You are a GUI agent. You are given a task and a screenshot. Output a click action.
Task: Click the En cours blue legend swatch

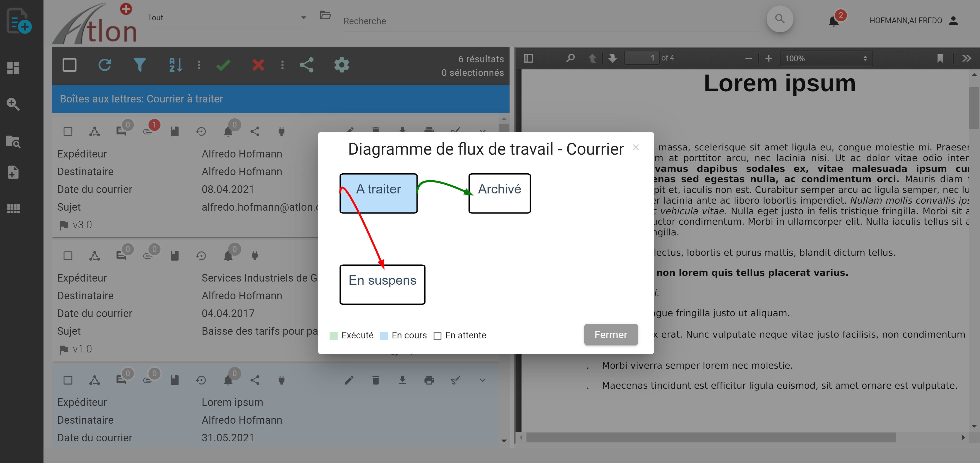[x=384, y=336]
